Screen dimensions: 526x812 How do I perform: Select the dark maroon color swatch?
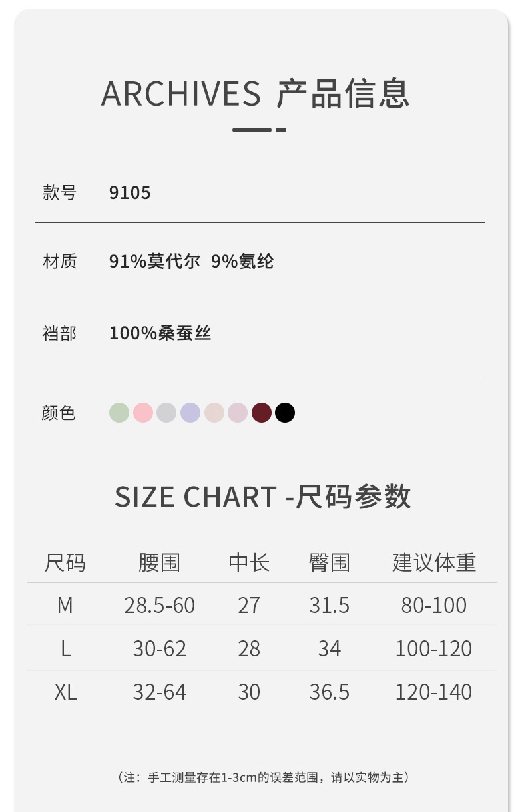click(262, 413)
